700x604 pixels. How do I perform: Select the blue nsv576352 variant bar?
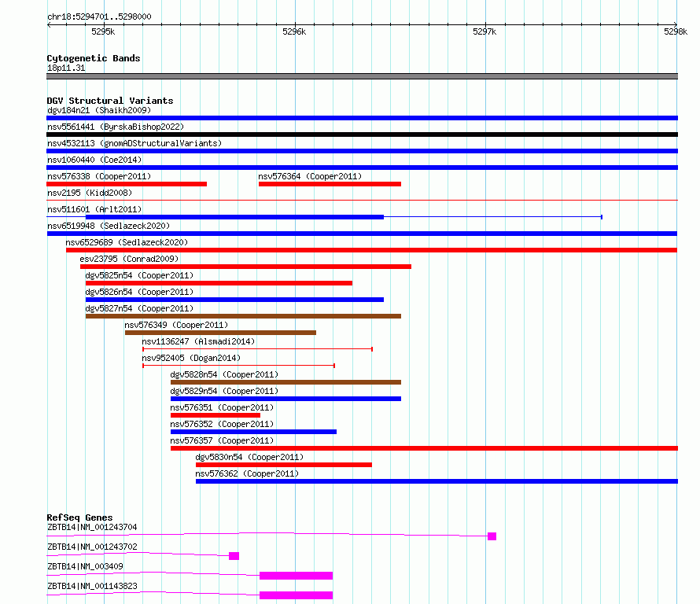coord(253,432)
